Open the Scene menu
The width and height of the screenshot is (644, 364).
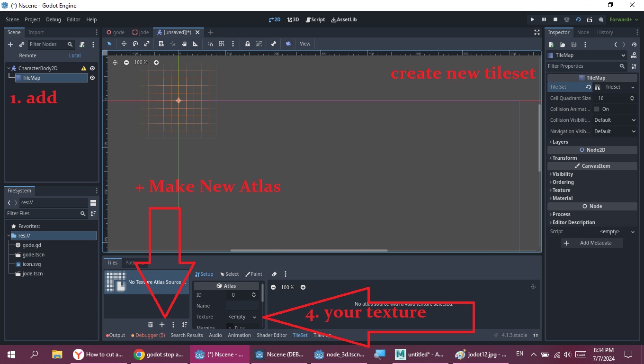point(12,19)
